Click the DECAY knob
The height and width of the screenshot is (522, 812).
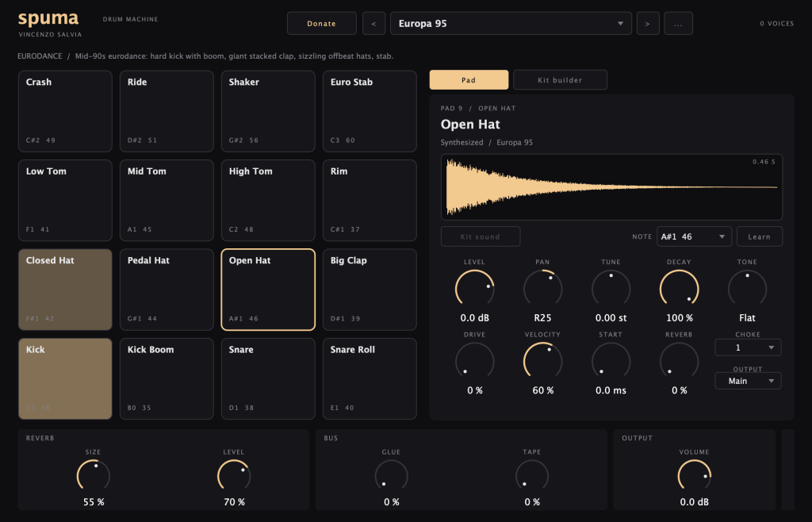click(679, 289)
